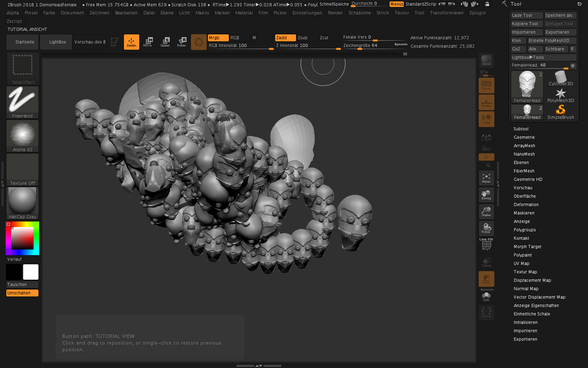Select the white secondary color swatch
The width and height of the screenshot is (588, 368).
[x=31, y=272]
